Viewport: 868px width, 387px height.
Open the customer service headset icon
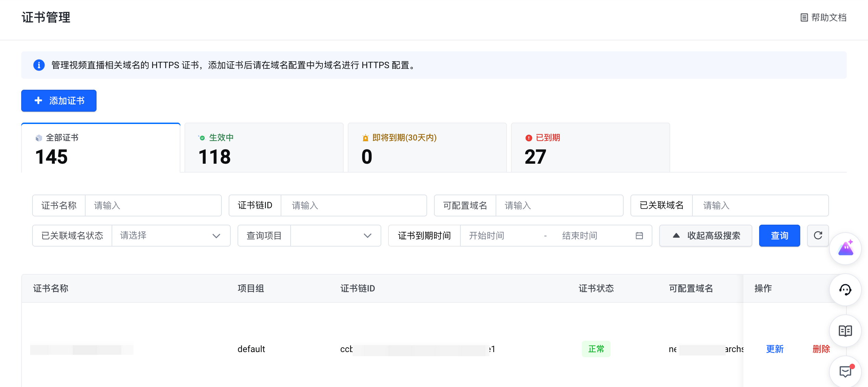pyautogui.click(x=845, y=290)
